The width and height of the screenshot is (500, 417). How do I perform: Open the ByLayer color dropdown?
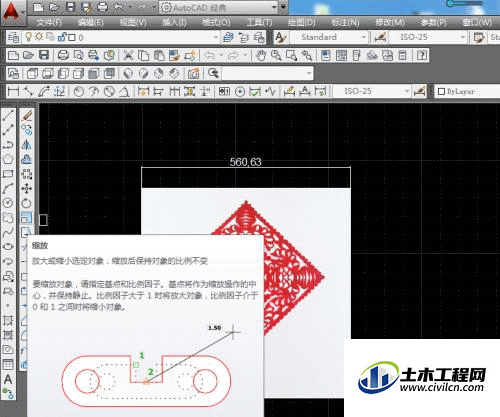pyautogui.click(x=467, y=91)
